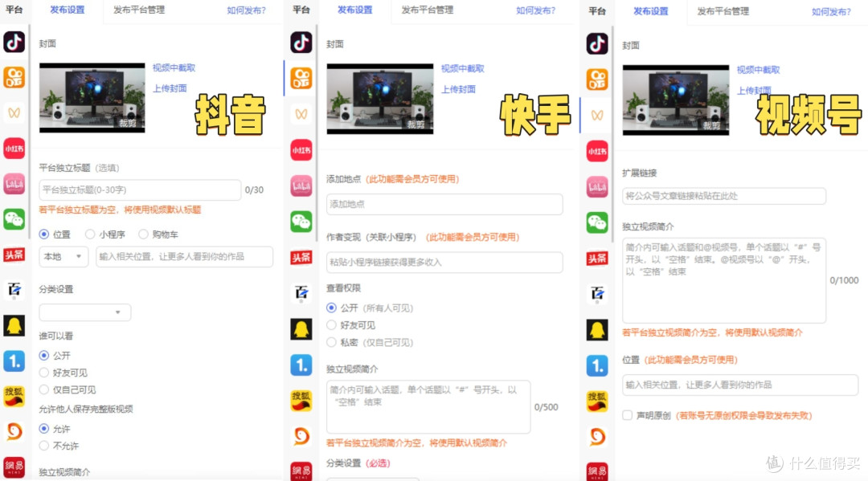Switch to 发布平台管理 tab in left panel

tap(139, 10)
